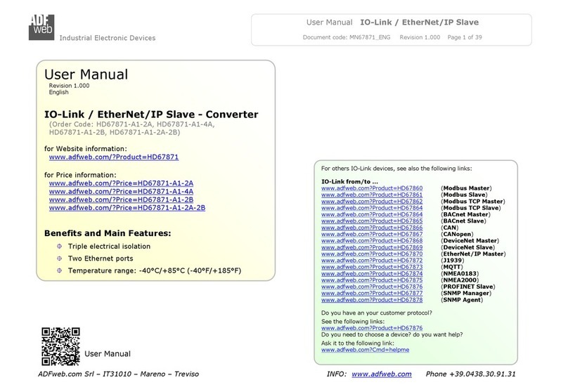Follow the Product=HD67862 Modbus TCP Master link

pos(372,201)
